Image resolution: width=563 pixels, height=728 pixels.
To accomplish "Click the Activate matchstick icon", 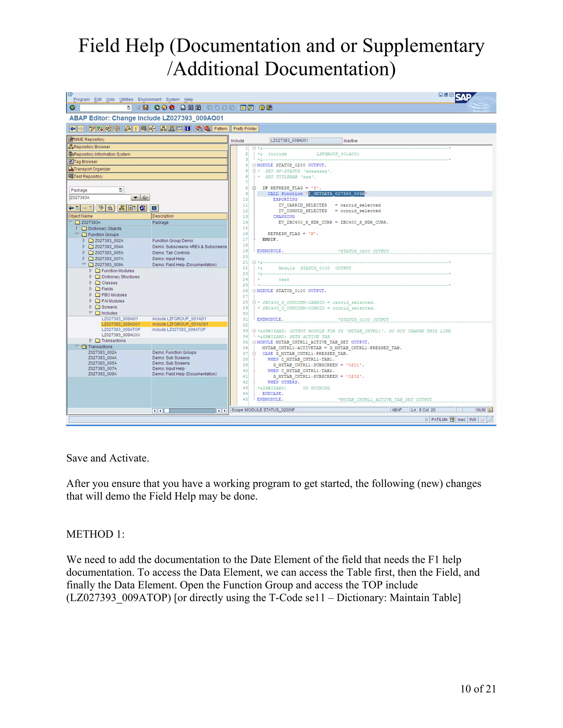I will pyautogui.click(x=136, y=129).
